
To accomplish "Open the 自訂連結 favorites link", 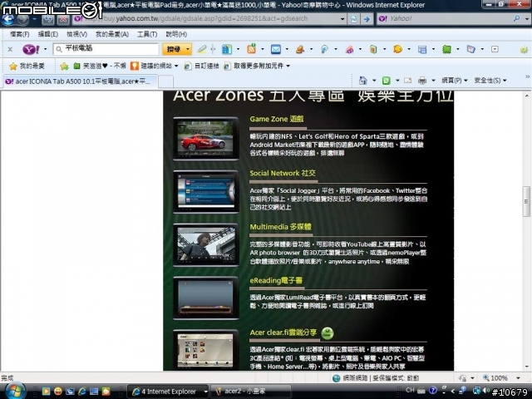I will [x=201, y=66].
